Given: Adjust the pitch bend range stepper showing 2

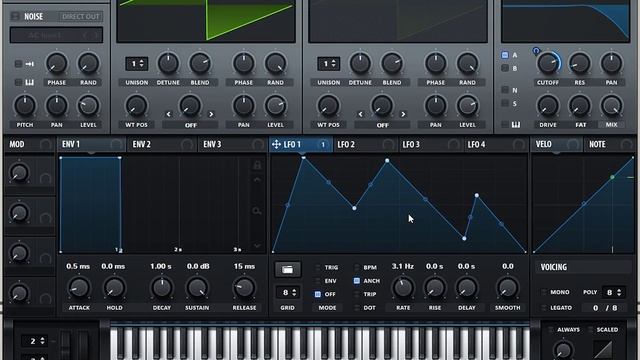Looking at the screenshot, I should point(35,341).
